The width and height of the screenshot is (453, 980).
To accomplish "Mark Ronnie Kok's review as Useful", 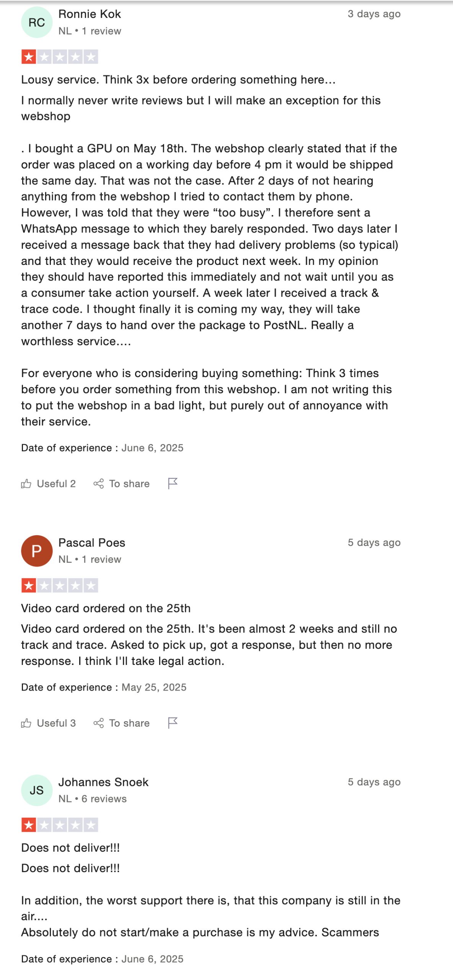I will (x=49, y=483).
